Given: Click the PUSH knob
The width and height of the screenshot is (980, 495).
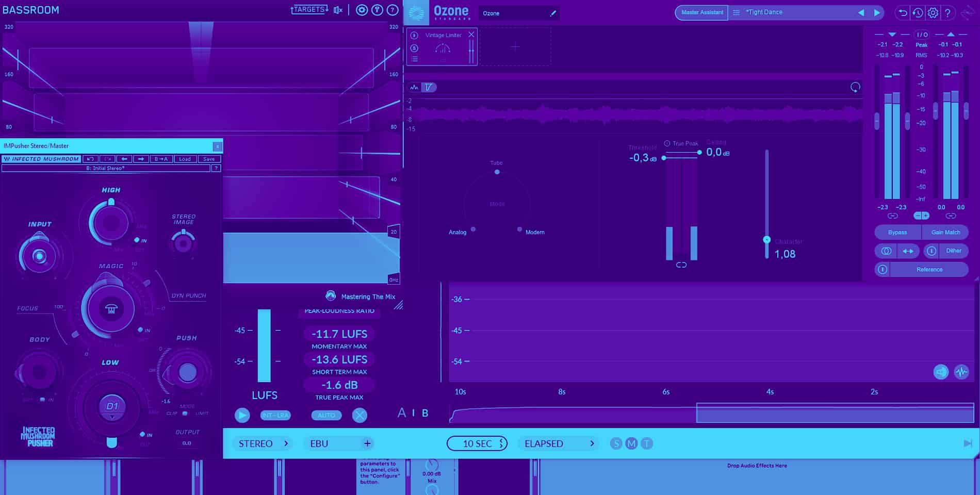Looking at the screenshot, I should tap(187, 372).
